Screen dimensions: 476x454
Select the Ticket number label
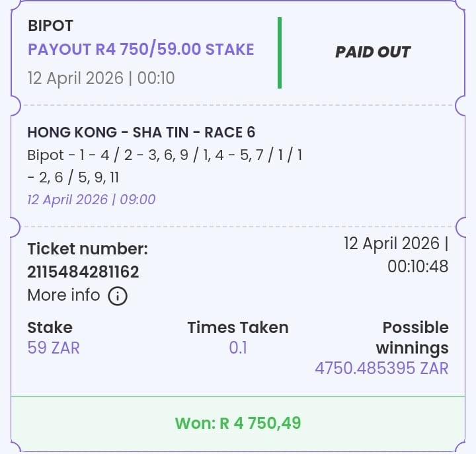[88, 249]
